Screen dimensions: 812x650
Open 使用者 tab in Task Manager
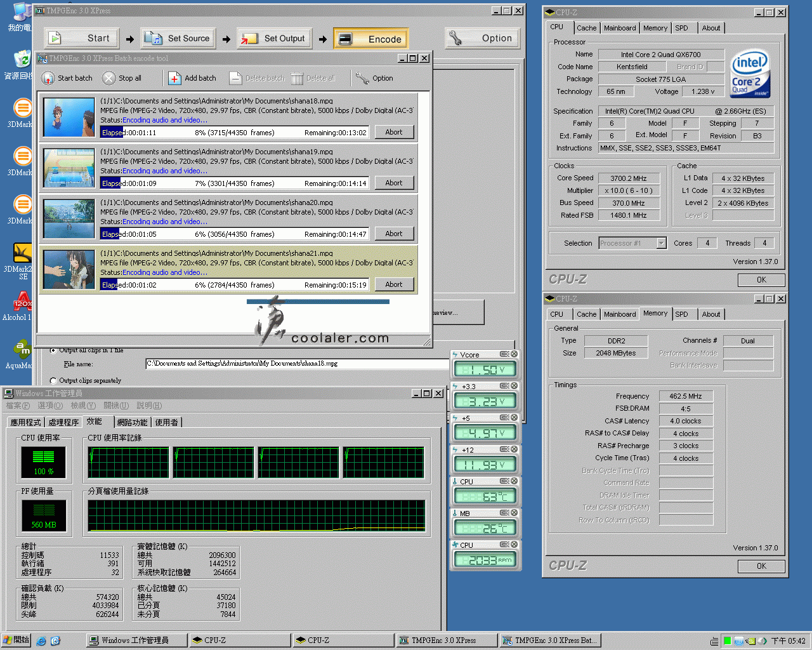pyautogui.click(x=167, y=422)
